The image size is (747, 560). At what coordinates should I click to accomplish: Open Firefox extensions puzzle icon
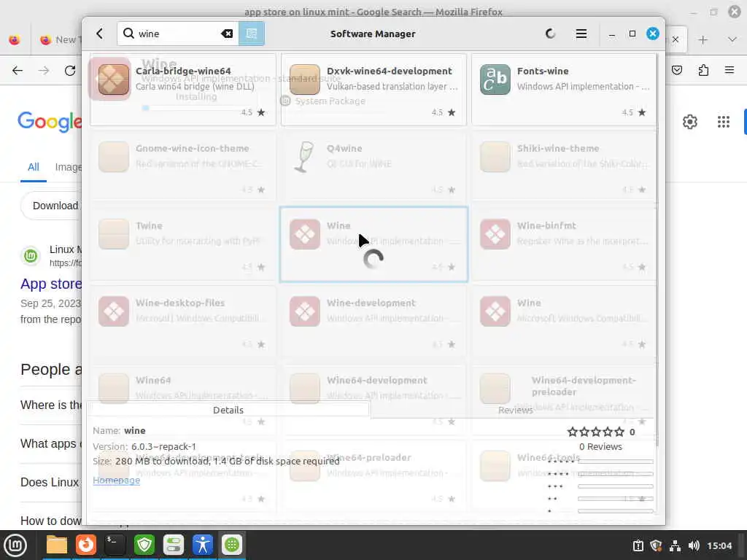(x=703, y=71)
